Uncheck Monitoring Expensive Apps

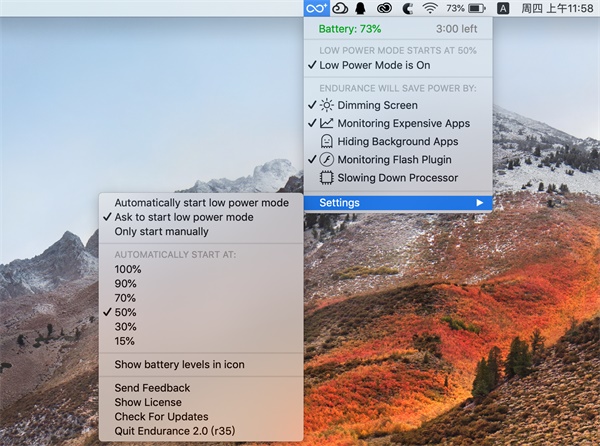tap(398, 123)
